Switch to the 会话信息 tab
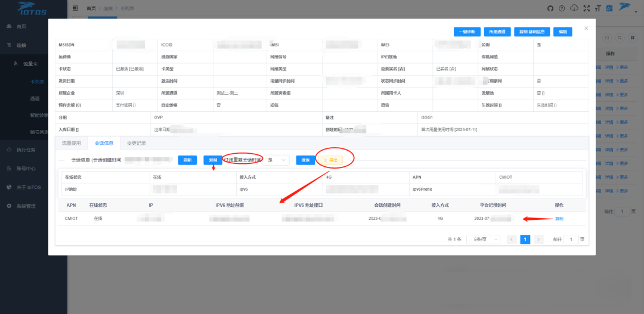 (x=104, y=143)
